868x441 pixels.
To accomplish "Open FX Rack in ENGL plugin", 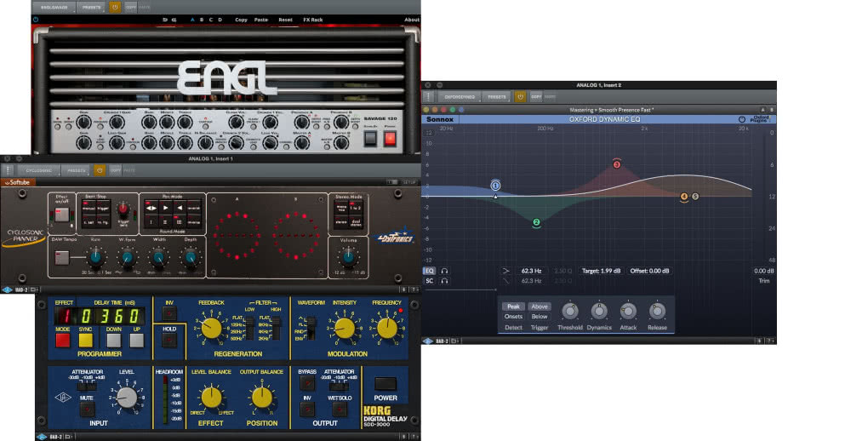I will coord(313,20).
